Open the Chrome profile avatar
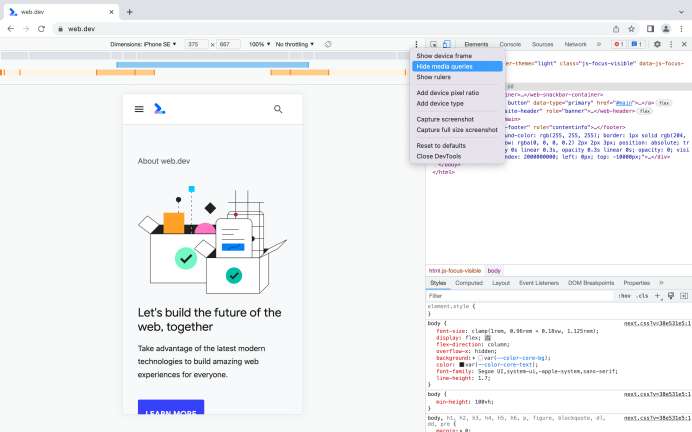Image resolution: width=692 pixels, height=432 pixels. click(x=666, y=29)
